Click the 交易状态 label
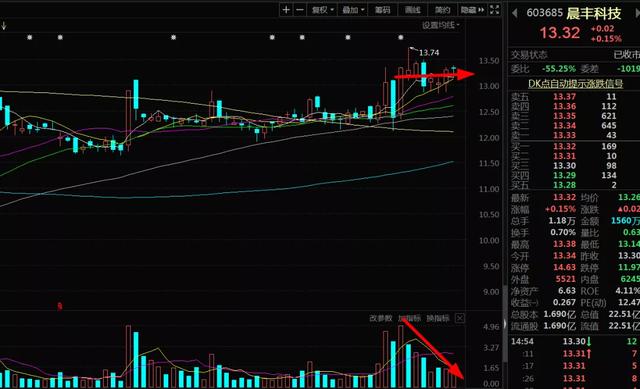 coord(529,54)
